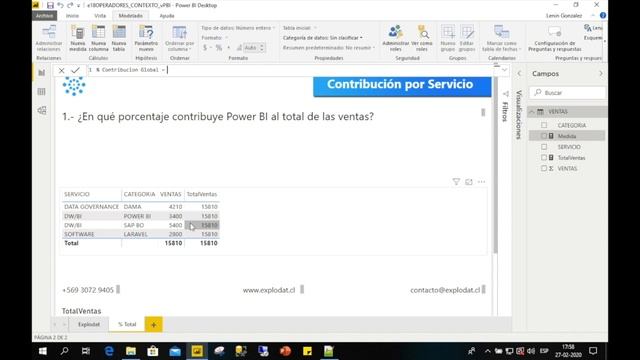The image size is (640, 360).
Task: Check the CATEGORIA field checkbox
Action: tap(544, 125)
